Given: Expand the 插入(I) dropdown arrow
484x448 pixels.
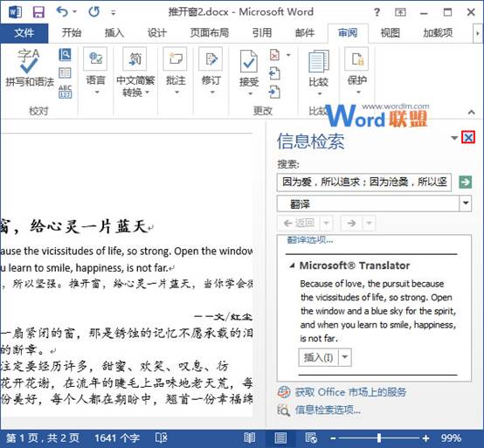Looking at the screenshot, I should pos(345,357).
